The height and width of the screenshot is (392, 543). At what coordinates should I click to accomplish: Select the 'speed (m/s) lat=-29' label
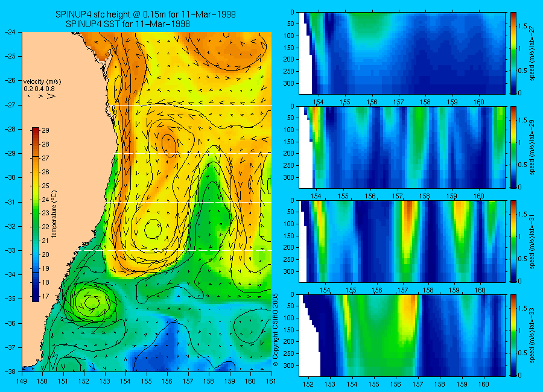click(x=533, y=147)
